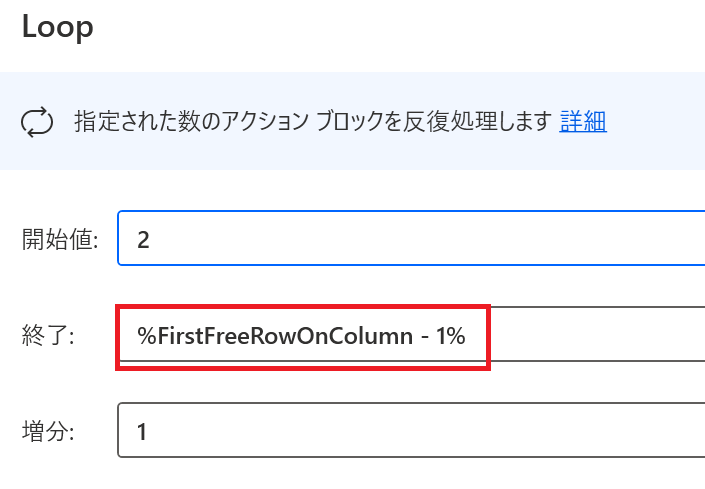Click the loop arrows icon
Viewport: 705px width, 489px height.
pyautogui.click(x=37, y=122)
